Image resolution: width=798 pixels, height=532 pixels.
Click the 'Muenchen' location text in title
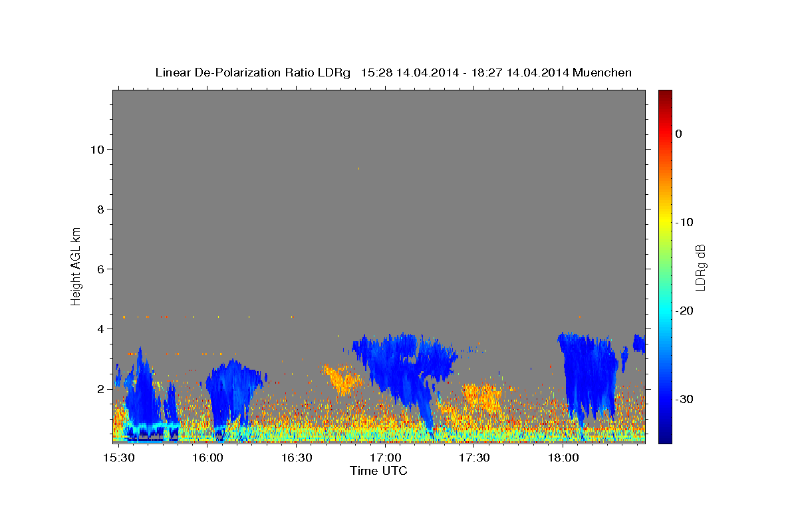(602, 72)
